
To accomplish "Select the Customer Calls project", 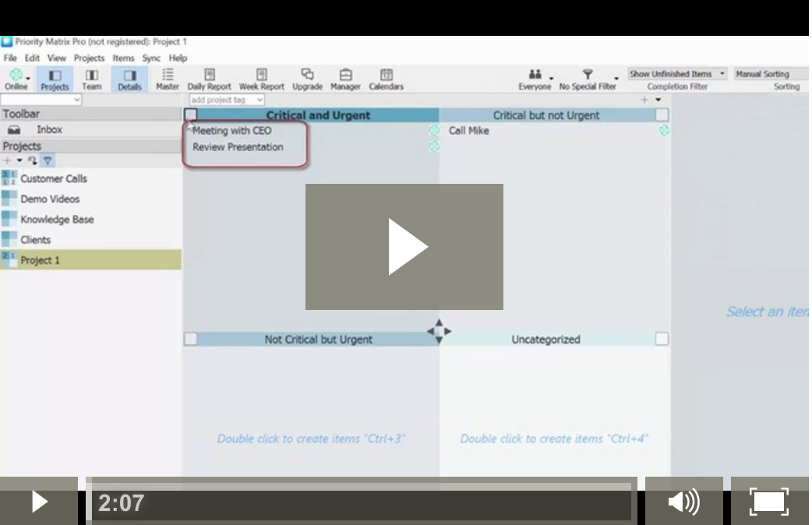I will 53,178.
